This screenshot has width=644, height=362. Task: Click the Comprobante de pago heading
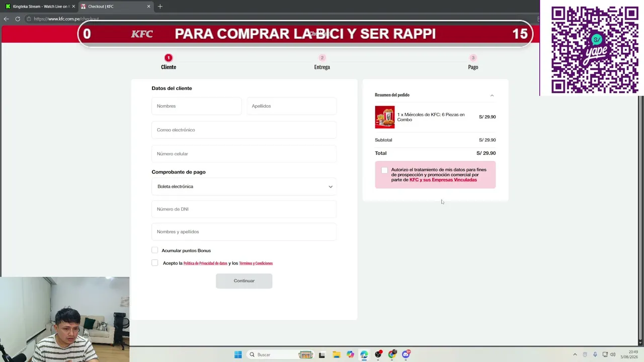(x=179, y=172)
